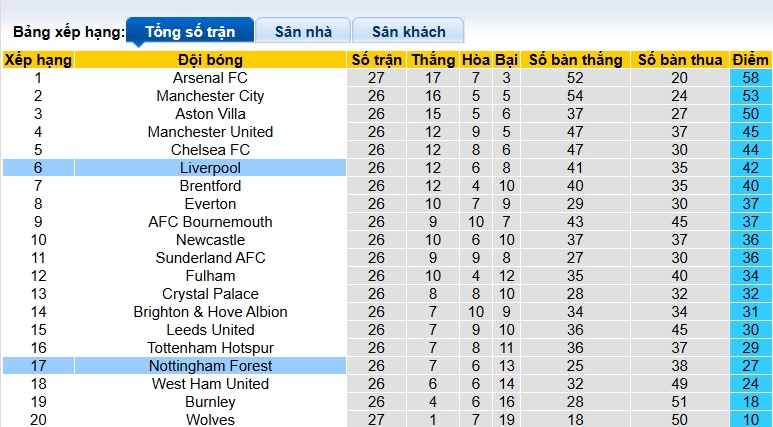Click the Số bàn thua column header
Image resolution: width=773 pixels, height=427 pixels.
(x=680, y=60)
